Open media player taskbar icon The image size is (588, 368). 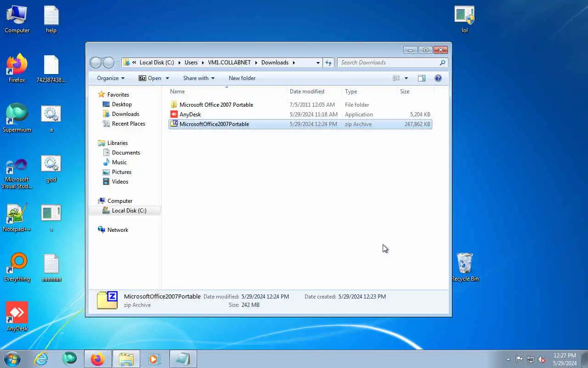click(x=154, y=359)
